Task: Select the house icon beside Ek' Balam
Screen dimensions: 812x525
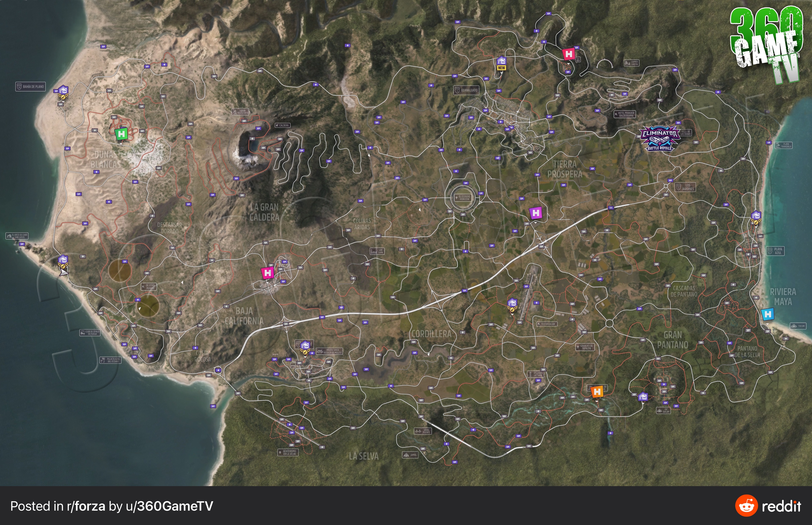Action: [643, 396]
